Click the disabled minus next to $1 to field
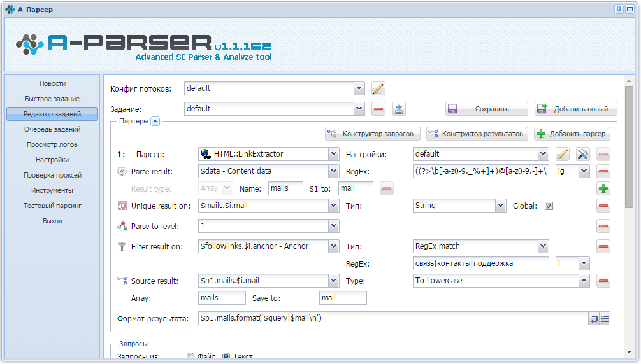The image size is (641, 364). point(386,188)
